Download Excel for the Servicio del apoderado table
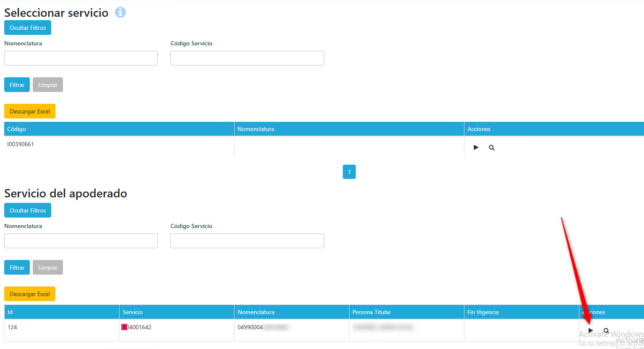644x349 pixels. [x=30, y=294]
